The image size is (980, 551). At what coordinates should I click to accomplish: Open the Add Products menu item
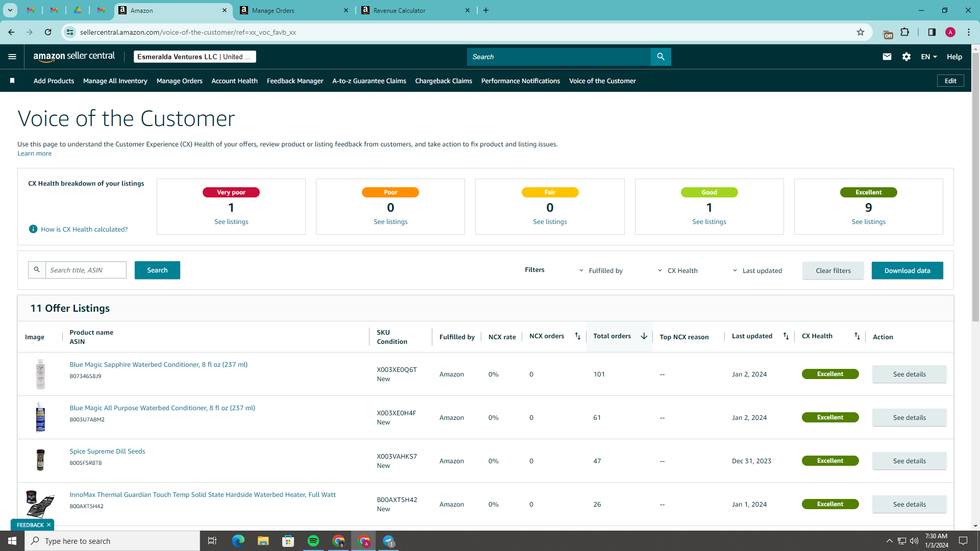coord(54,81)
